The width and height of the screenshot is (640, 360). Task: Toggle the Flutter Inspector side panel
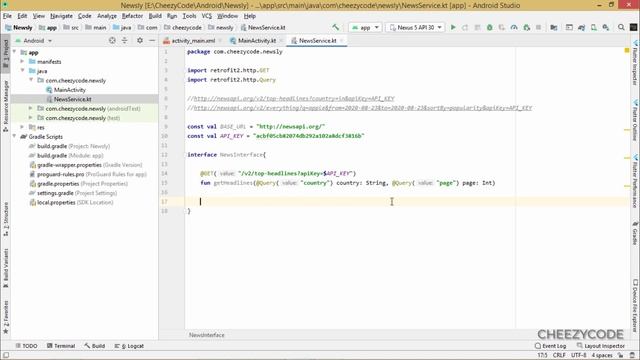point(635,62)
